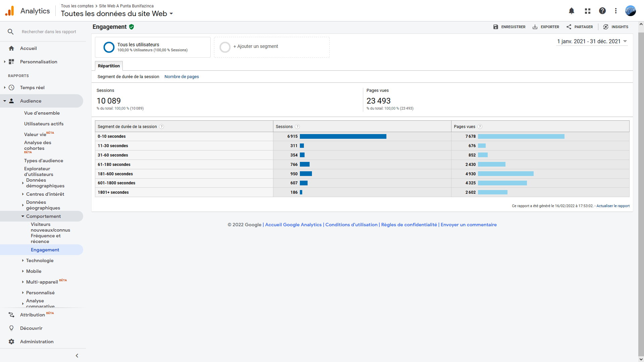
Task: Click the Exporter download icon
Action: (535, 27)
